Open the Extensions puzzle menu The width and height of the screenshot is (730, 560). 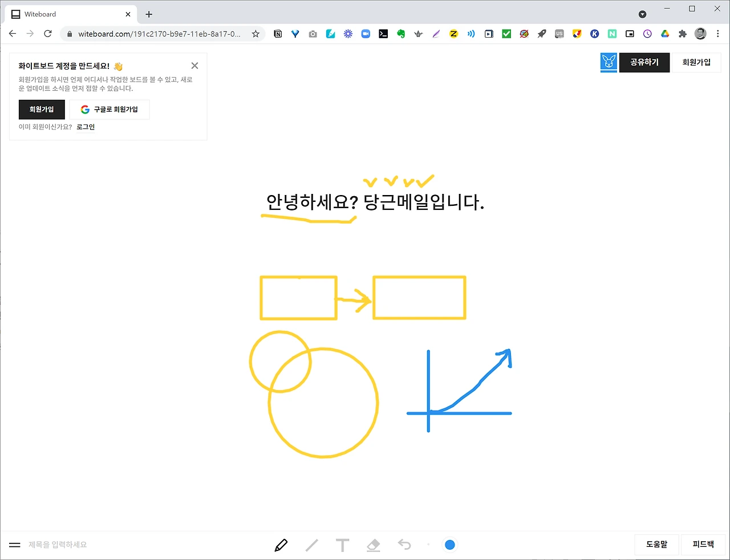(x=683, y=34)
